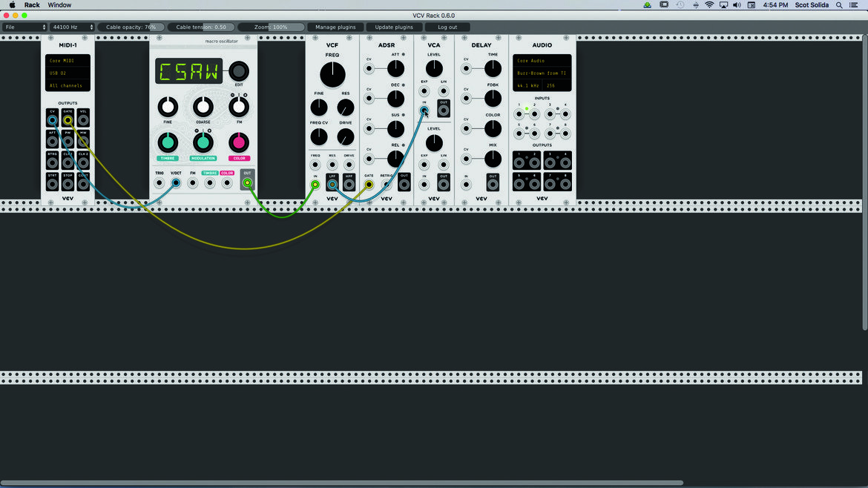Click the upper VCA LIN input jack
This screenshot has width=868, height=488.
click(444, 90)
